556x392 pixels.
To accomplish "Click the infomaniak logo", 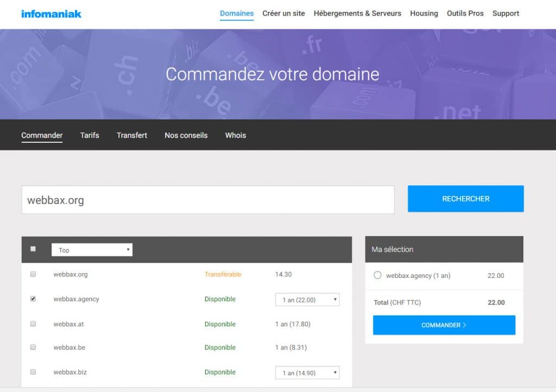I will pyautogui.click(x=51, y=14).
